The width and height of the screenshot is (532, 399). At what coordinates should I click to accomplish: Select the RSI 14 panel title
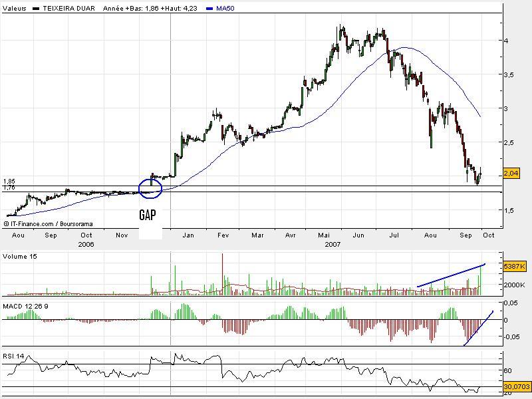pyautogui.click(x=13, y=356)
